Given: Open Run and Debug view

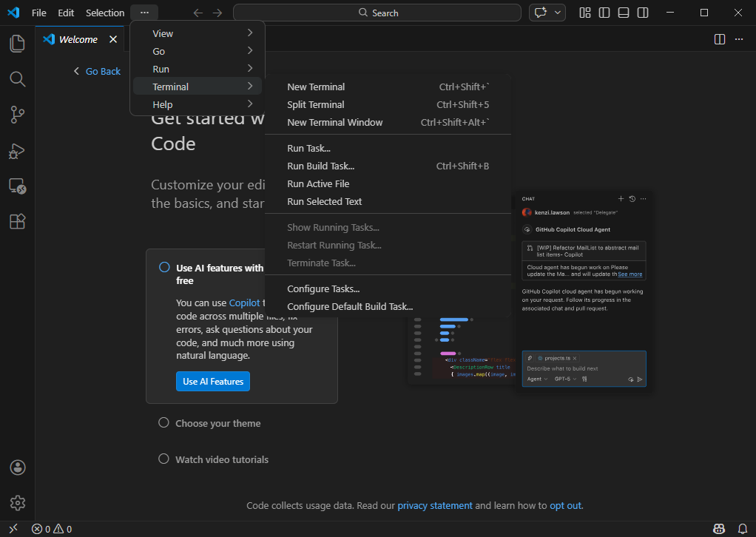Looking at the screenshot, I should [x=17, y=151].
